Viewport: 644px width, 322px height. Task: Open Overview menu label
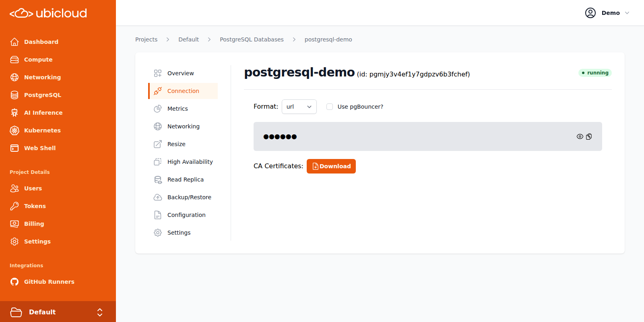pyautogui.click(x=181, y=73)
